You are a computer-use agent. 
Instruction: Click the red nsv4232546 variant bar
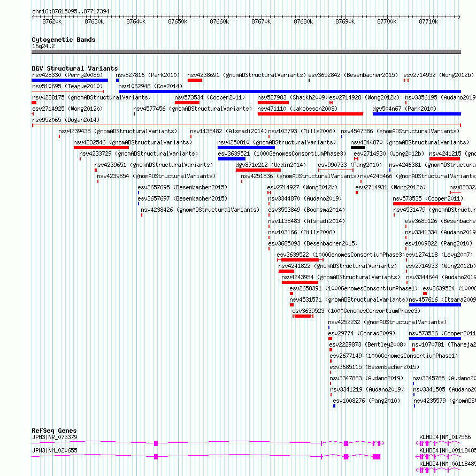pyautogui.click(x=101, y=148)
